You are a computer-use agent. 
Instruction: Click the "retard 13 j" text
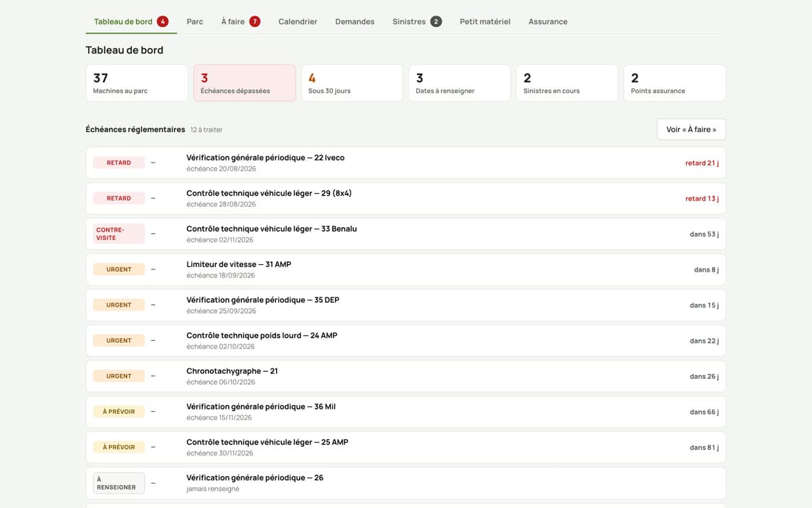tap(702, 198)
